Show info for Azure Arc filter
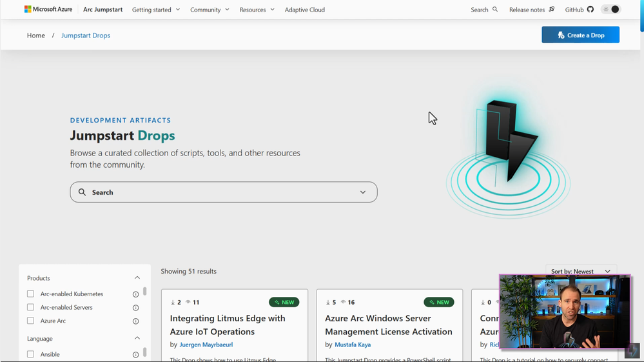 click(x=135, y=321)
